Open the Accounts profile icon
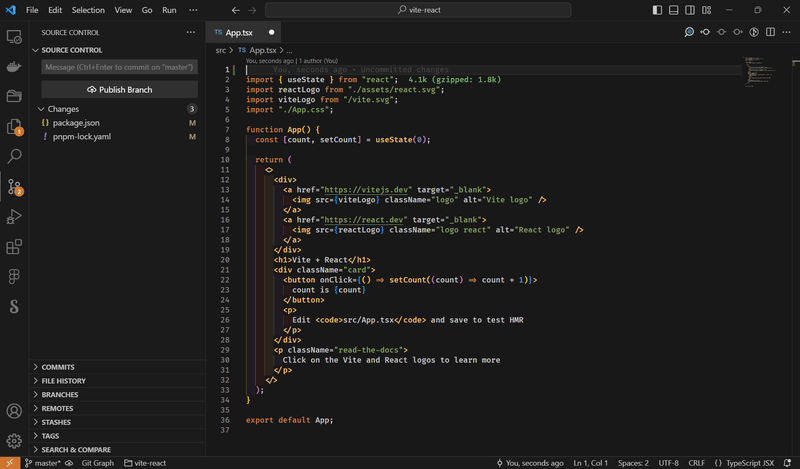The image size is (800, 469). (x=14, y=411)
